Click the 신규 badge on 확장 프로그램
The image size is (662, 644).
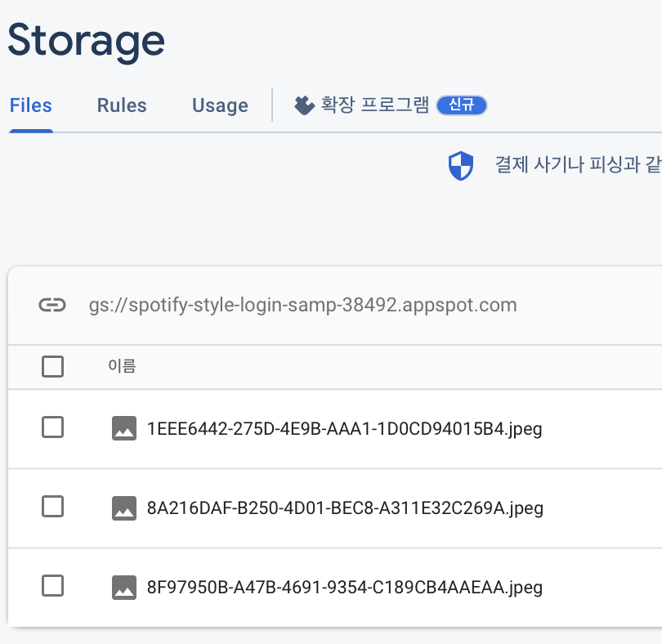[461, 105]
